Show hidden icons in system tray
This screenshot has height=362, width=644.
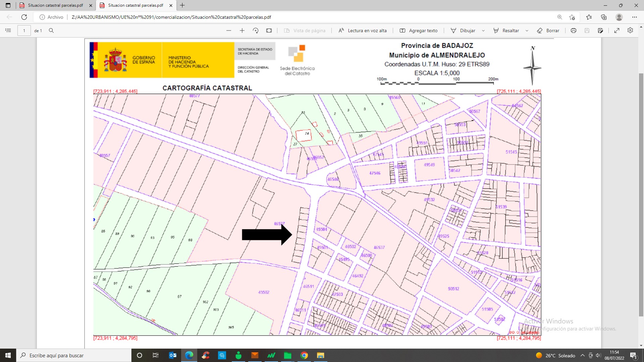583,355
